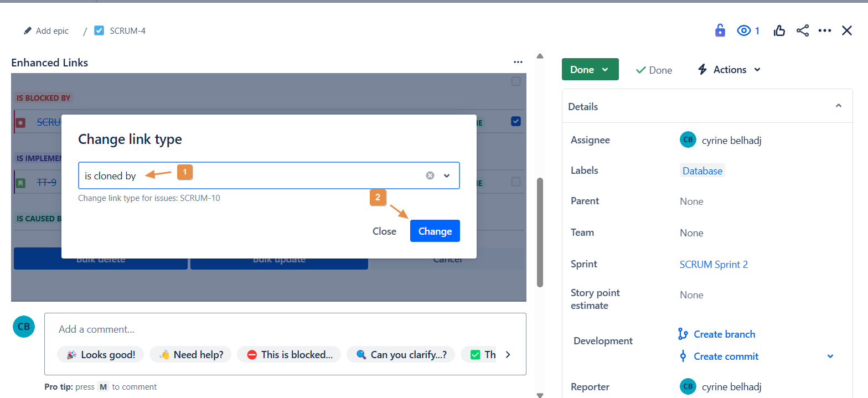This screenshot has height=398, width=868.
Task: Toggle the checkbox in TT-9 row
Action: (516, 181)
